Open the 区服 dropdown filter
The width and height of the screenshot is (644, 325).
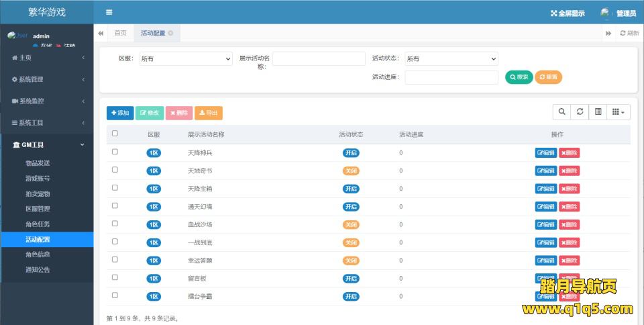(185, 59)
